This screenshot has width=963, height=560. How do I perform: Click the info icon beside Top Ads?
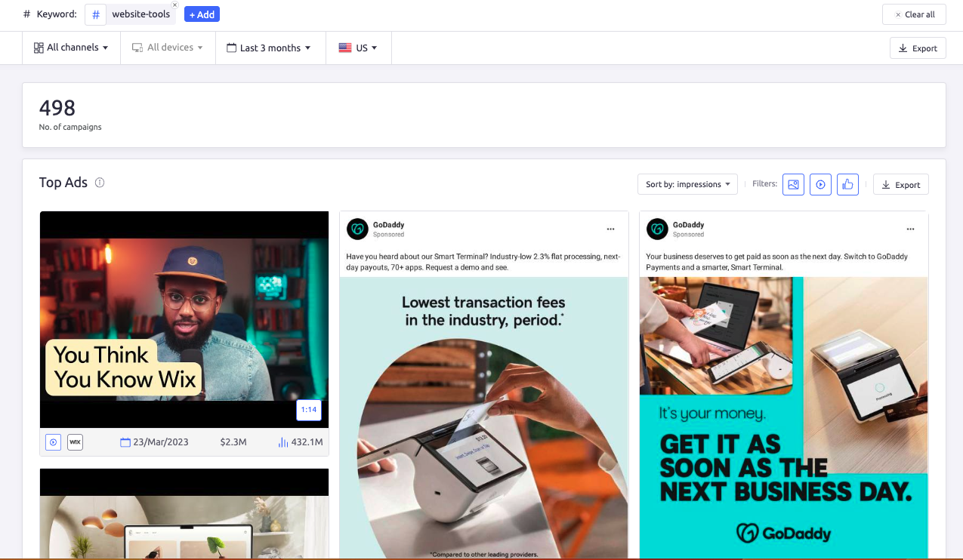coord(100,183)
